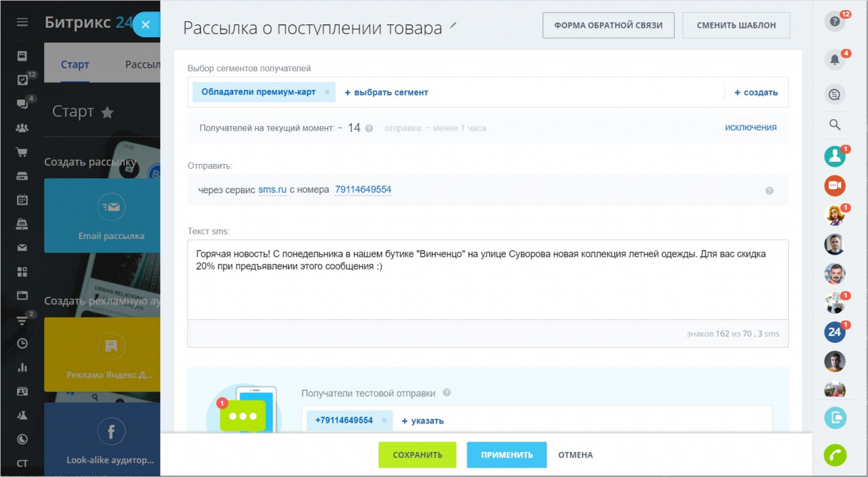868x477 pixels.
Task: Click the 'СОХРАНИТЬ' button
Action: (417, 455)
